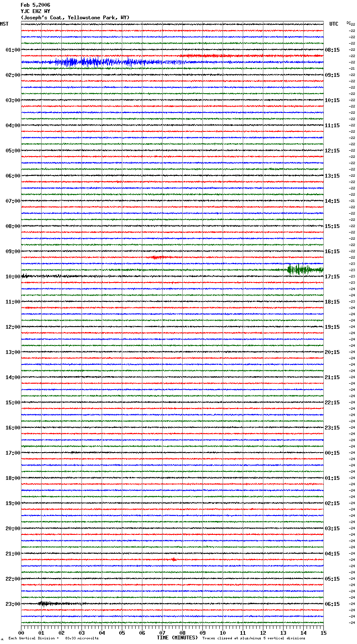Select the 09:00 MST time label
The height and width of the screenshot is (644, 357).
(x=13, y=251)
